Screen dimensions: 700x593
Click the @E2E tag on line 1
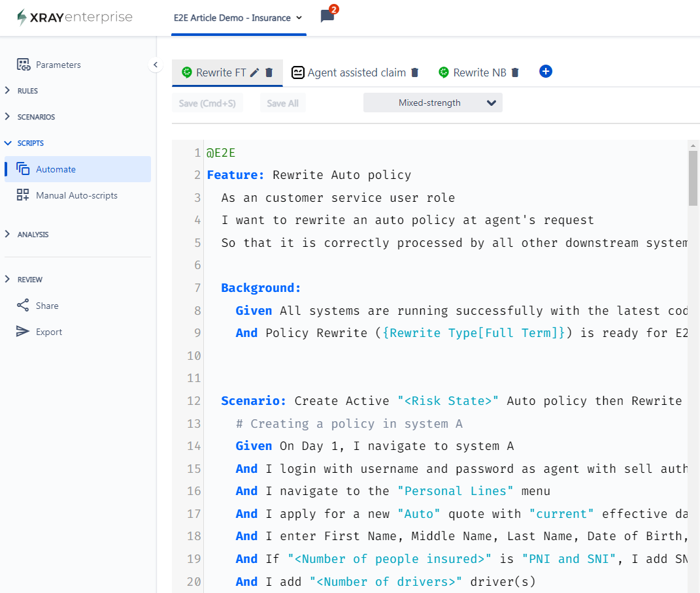click(x=220, y=153)
